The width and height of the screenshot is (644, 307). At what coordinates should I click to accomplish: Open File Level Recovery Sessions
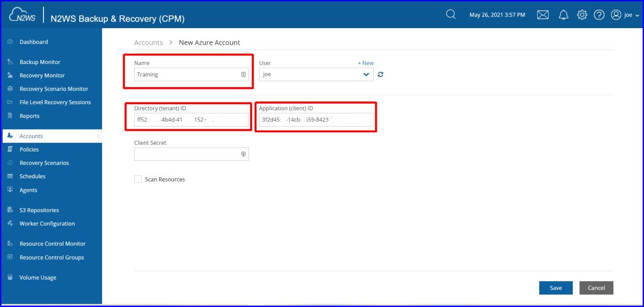tap(55, 102)
